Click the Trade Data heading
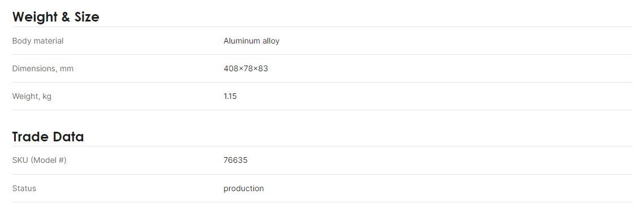 coord(48,137)
